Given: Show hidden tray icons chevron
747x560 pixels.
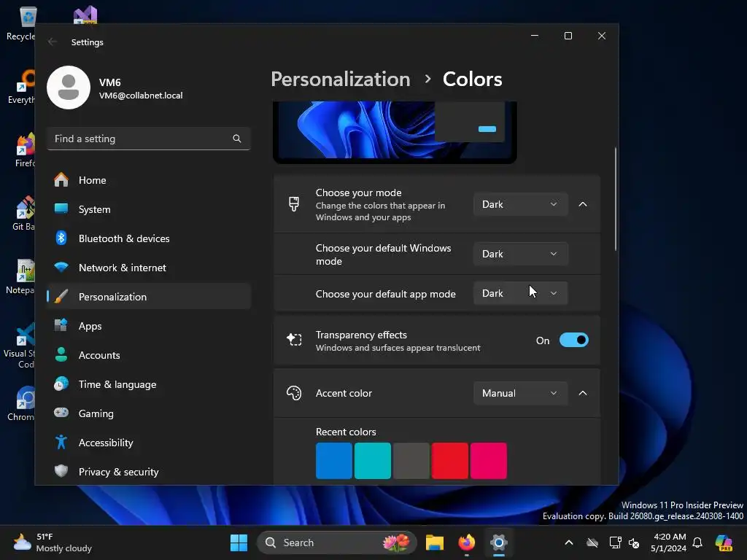Looking at the screenshot, I should [x=569, y=542].
